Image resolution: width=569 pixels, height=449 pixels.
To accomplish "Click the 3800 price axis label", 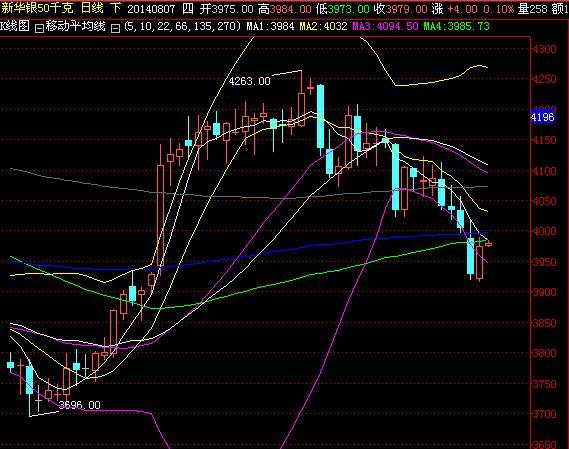I will (544, 353).
